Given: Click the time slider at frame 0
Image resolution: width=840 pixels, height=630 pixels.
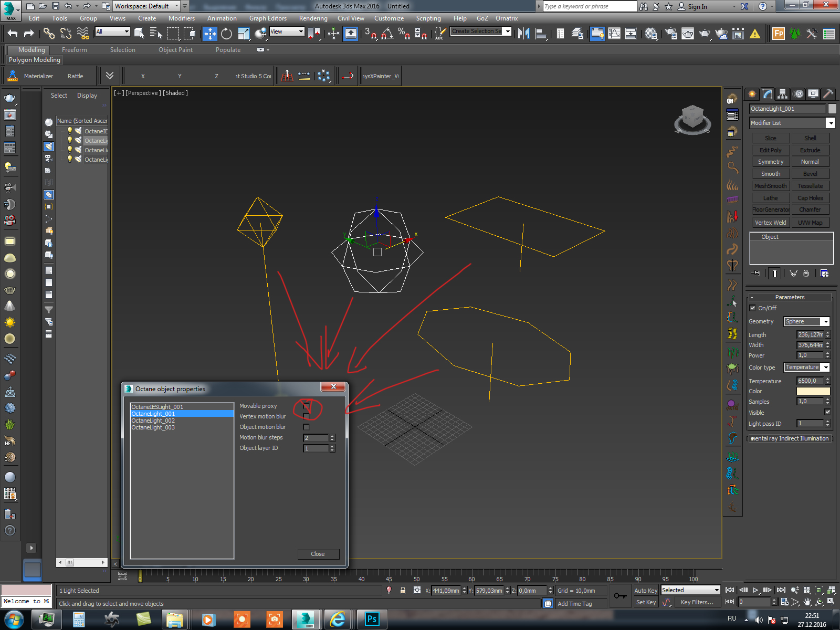Looking at the screenshot, I should pyautogui.click(x=140, y=576).
